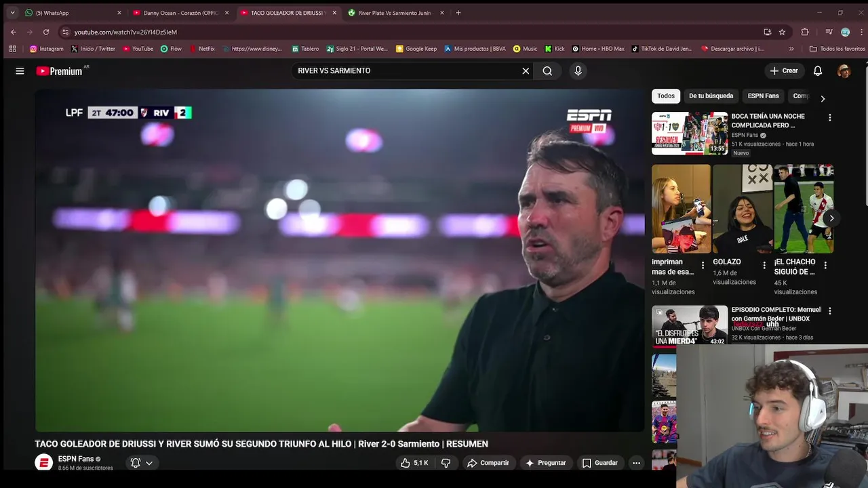Open options for the 'GOLAZO' short
868x488 pixels.
[764, 266]
